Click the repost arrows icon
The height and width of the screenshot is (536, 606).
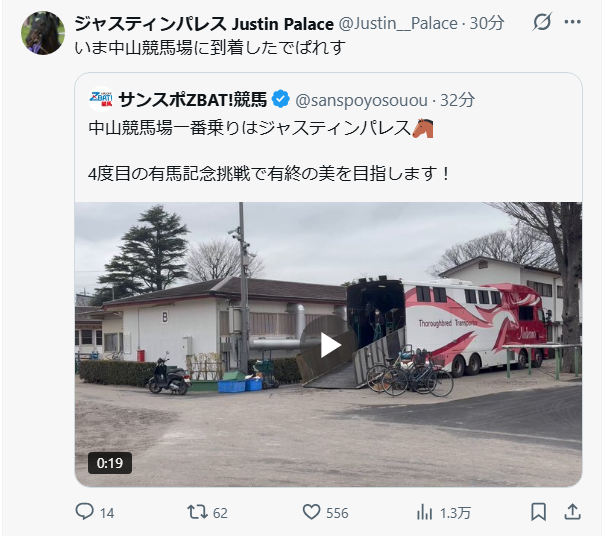(x=197, y=512)
